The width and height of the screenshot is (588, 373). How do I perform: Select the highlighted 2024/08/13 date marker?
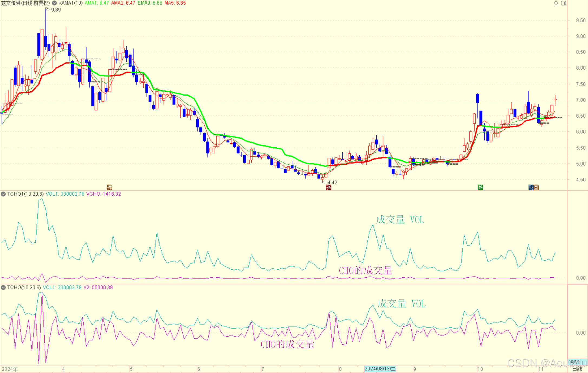[380, 369]
